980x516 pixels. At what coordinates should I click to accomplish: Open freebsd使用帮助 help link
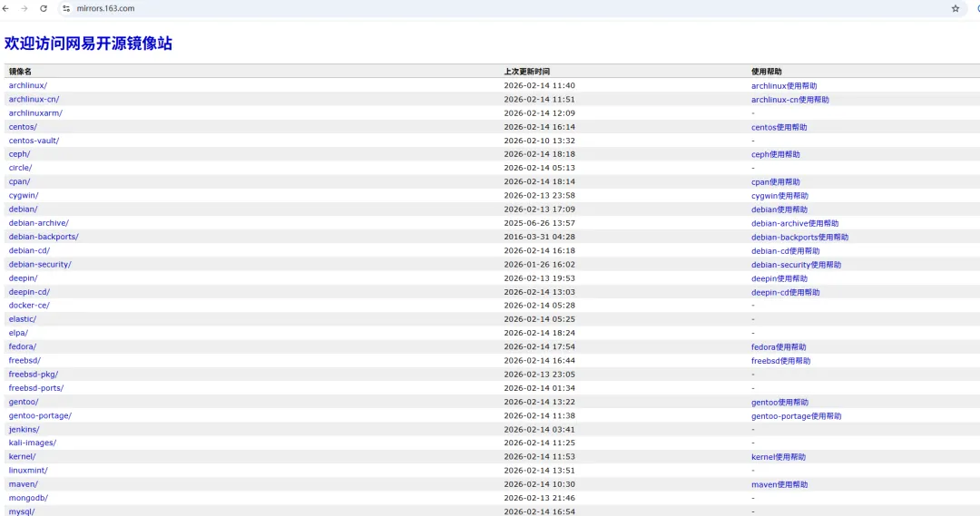coord(781,360)
